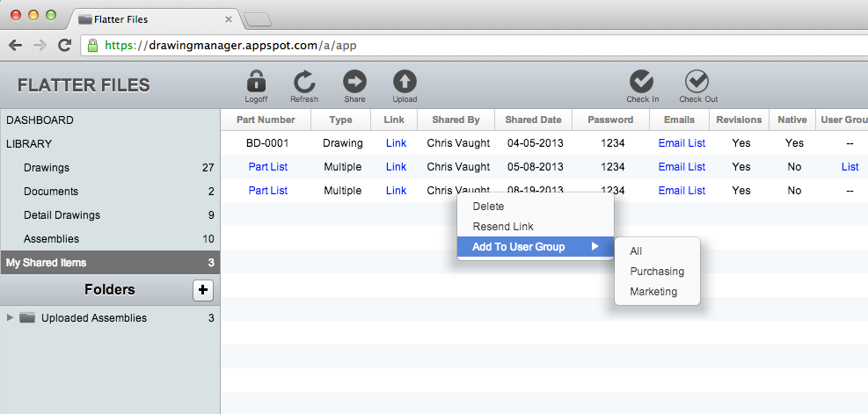Screen dimensions: 868x414
Task: Click the green SSL padlock icon
Action: coord(93,45)
